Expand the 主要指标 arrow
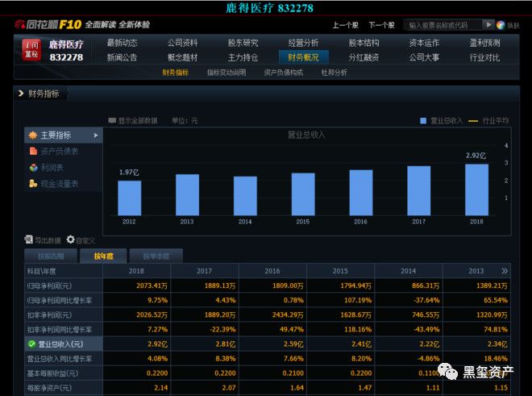The height and width of the screenshot is (396, 532). 96,135
